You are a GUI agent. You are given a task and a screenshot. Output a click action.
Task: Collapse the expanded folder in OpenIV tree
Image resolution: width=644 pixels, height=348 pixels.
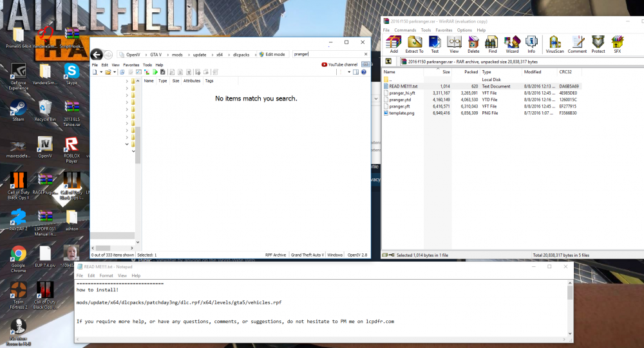[127, 144]
